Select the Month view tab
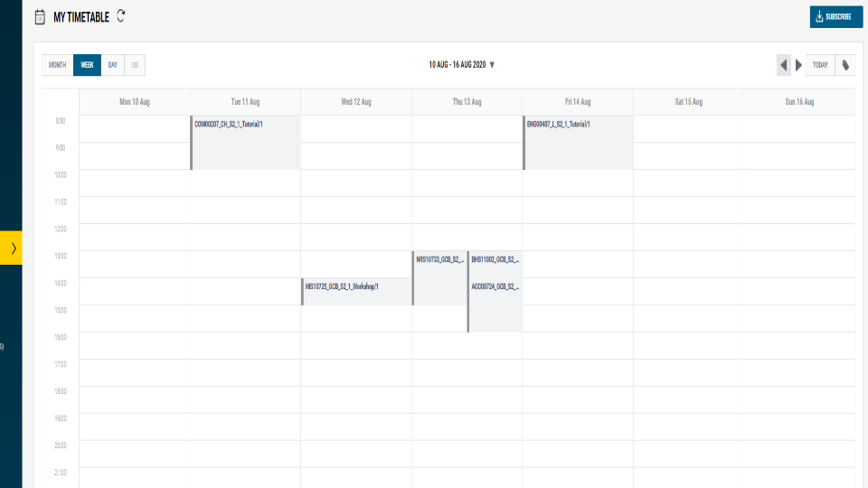Viewport: 868px width, 488px height. pyautogui.click(x=57, y=65)
